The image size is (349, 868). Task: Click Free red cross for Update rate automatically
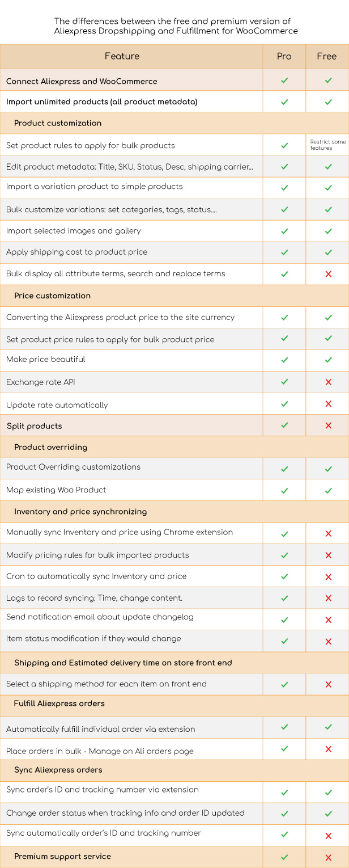point(328,404)
